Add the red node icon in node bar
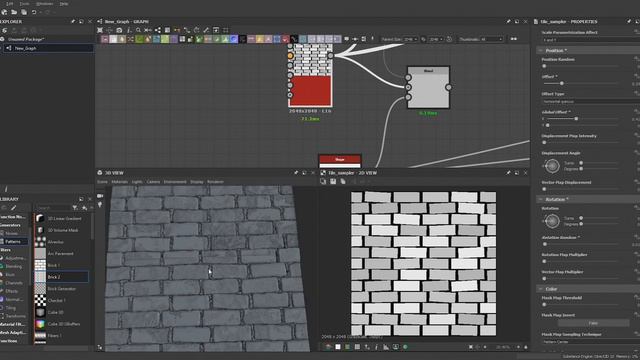This screenshot has height=360, width=640. [x=285, y=39]
